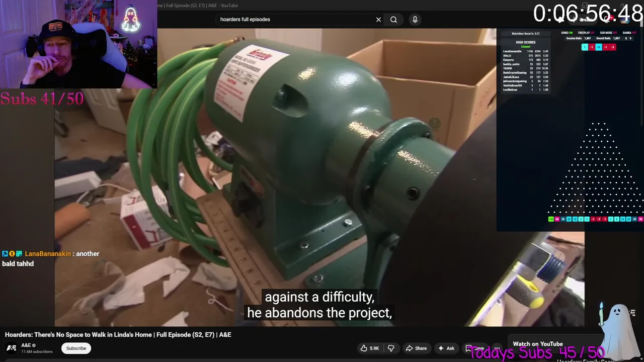This screenshot has width=644, height=362.
Task: Select TAHHD high score row
Action: coord(525,68)
